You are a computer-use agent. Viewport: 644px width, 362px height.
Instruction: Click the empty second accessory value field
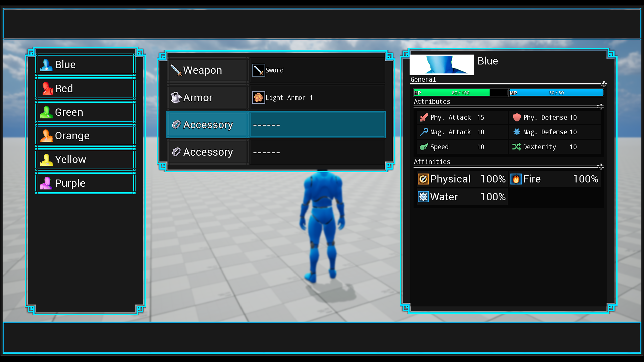(318, 152)
